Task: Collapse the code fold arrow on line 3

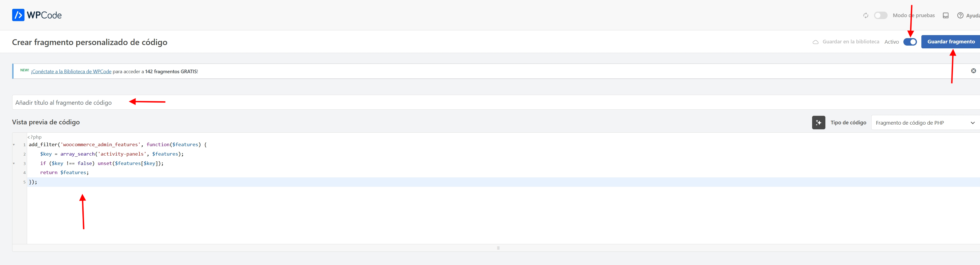Action: [14, 164]
